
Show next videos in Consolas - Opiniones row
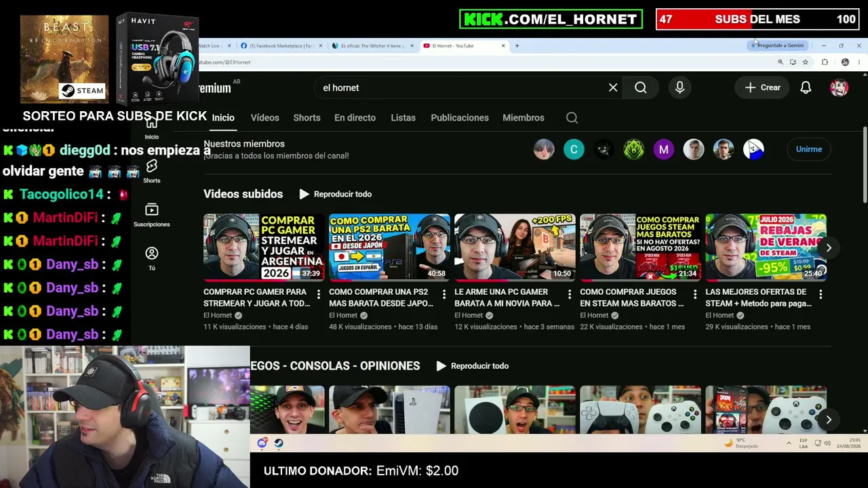point(829,420)
